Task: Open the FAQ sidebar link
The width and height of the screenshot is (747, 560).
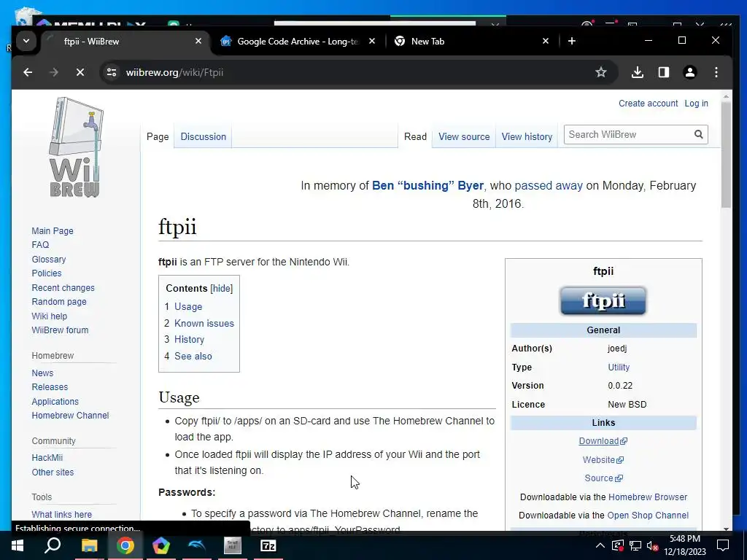Action: (40, 245)
